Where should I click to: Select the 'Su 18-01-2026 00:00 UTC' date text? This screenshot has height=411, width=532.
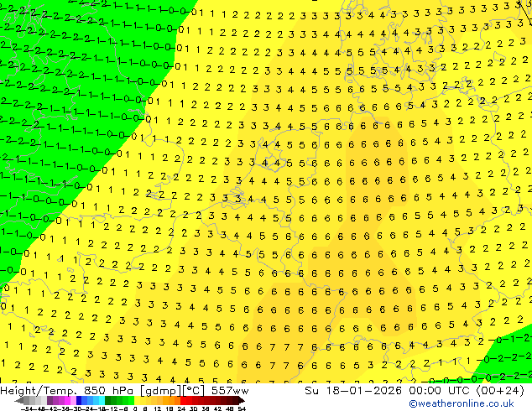click(388, 391)
